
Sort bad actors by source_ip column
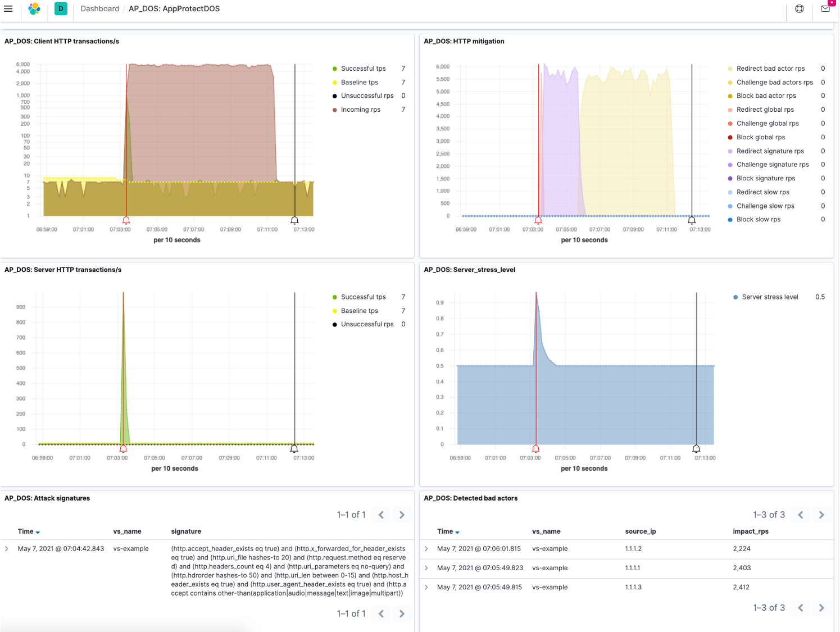click(641, 531)
